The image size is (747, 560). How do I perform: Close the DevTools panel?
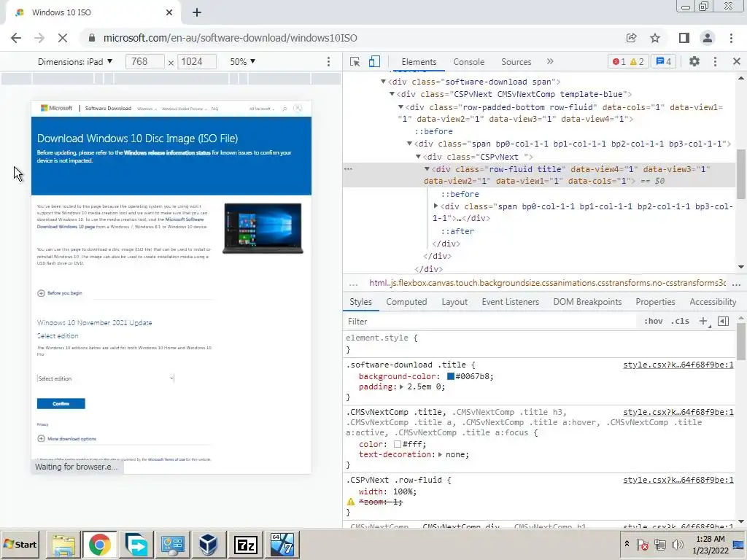pos(737,61)
